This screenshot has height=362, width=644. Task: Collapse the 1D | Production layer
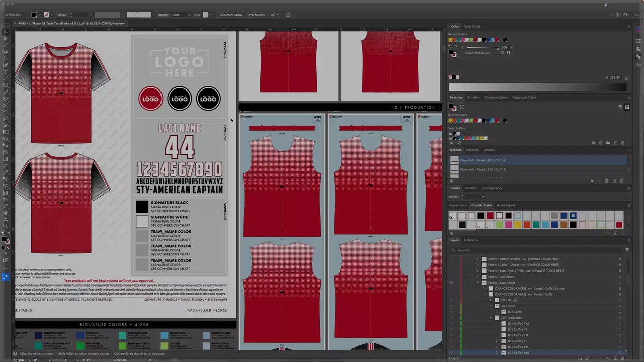491,318
